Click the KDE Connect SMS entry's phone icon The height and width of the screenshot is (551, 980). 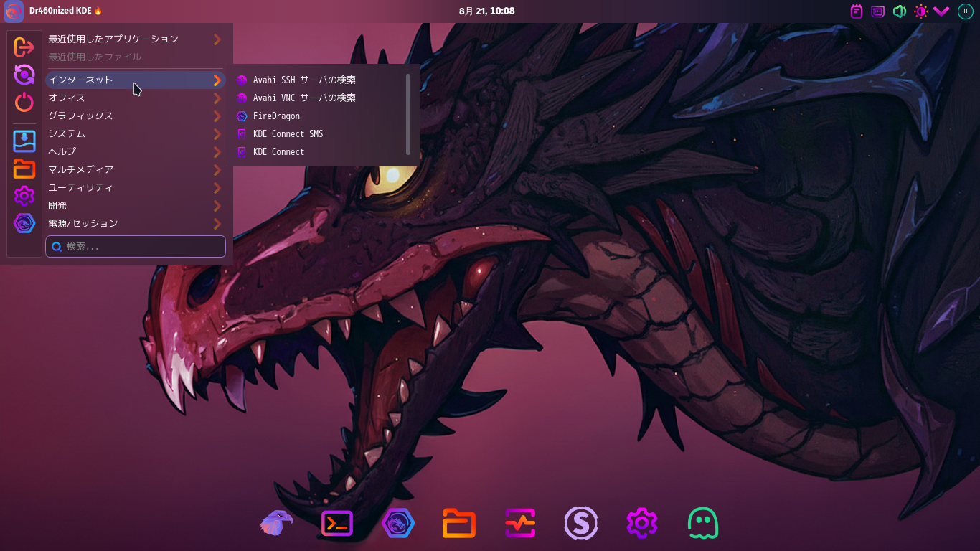coord(242,134)
